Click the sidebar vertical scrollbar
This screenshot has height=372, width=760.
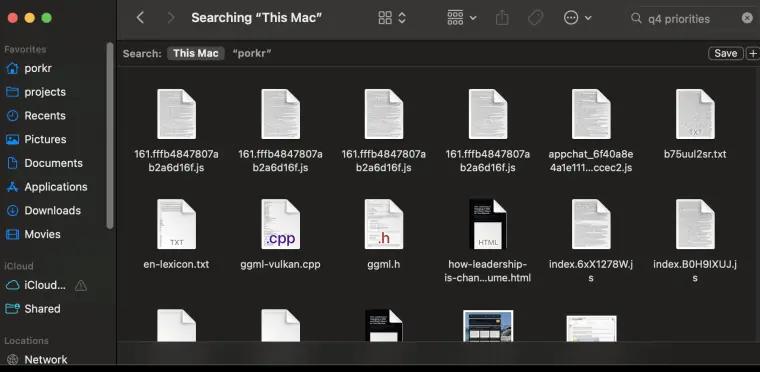[x=110, y=135]
